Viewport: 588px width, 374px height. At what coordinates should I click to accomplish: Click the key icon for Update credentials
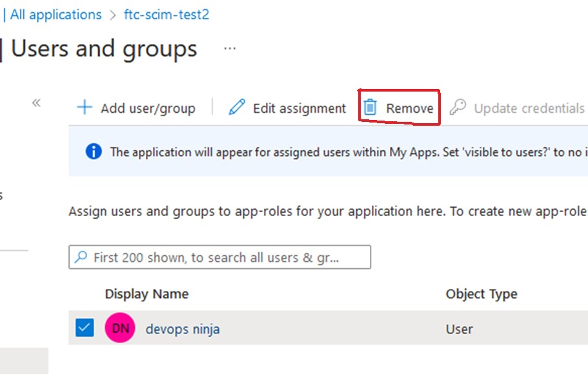point(458,108)
